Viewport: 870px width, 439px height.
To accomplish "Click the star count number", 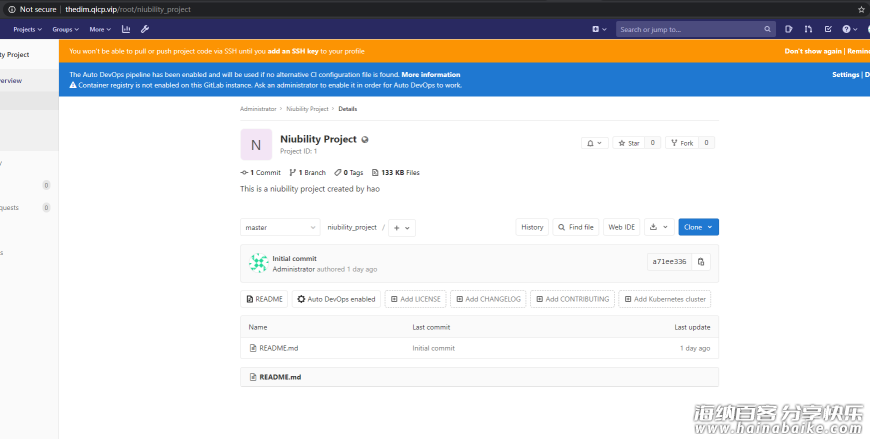I will click(x=652, y=143).
